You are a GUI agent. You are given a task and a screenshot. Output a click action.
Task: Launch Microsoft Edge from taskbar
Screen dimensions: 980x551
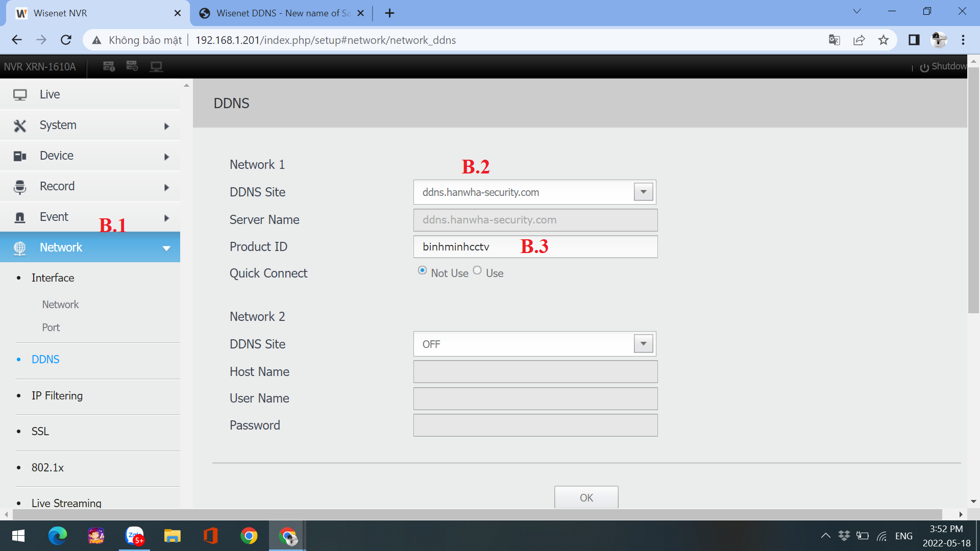57,536
